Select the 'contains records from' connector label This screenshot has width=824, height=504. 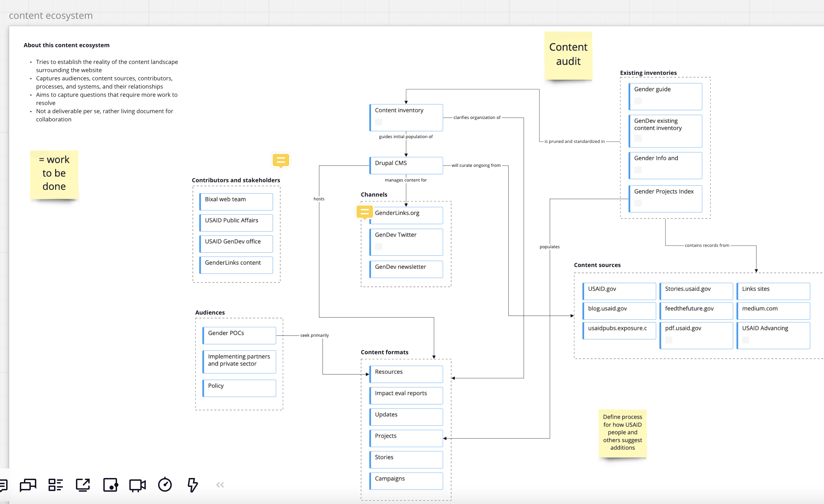[x=707, y=246]
